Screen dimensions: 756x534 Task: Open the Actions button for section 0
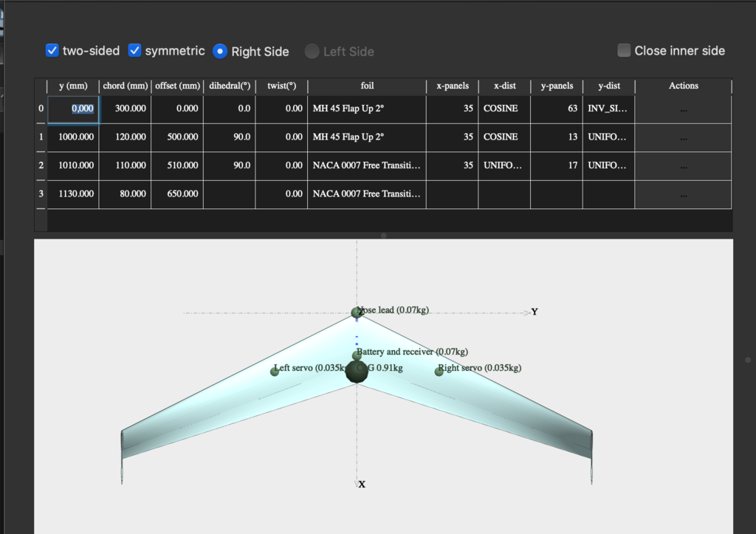(x=683, y=109)
